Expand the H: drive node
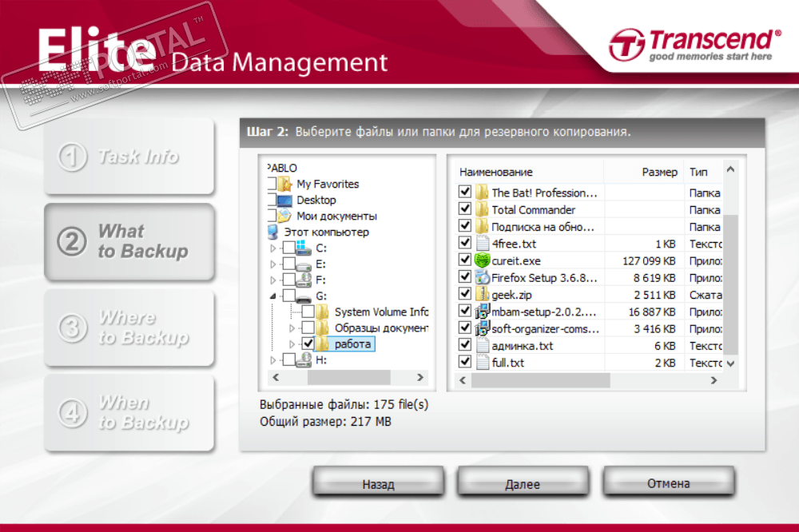This screenshot has width=799, height=532. pyautogui.click(x=273, y=360)
